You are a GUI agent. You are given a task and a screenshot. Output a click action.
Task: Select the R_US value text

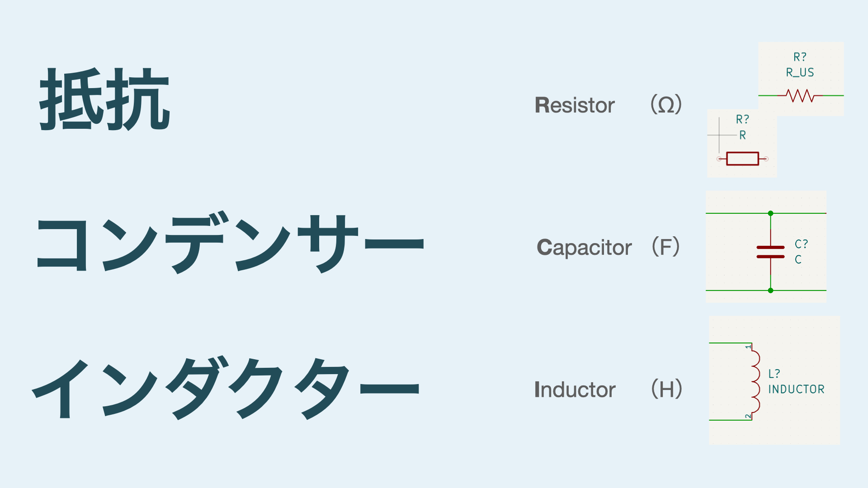tap(800, 72)
